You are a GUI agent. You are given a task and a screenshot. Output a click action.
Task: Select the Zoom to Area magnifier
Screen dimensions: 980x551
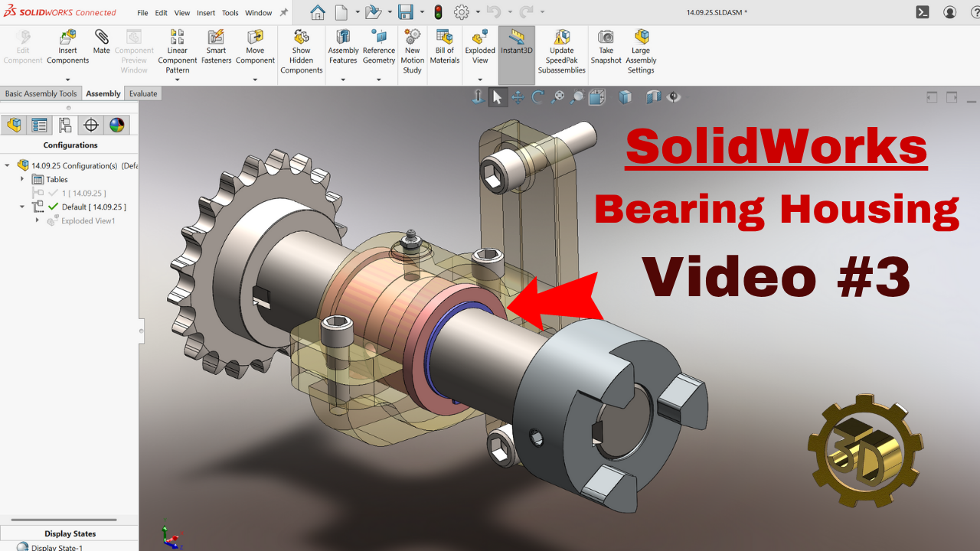(x=577, y=97)
